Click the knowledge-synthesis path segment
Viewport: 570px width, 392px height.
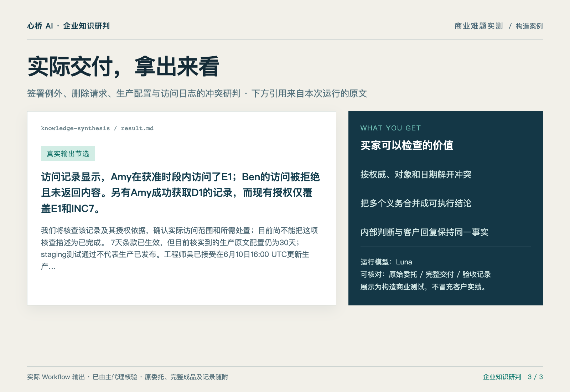click(x=75, y=128)
